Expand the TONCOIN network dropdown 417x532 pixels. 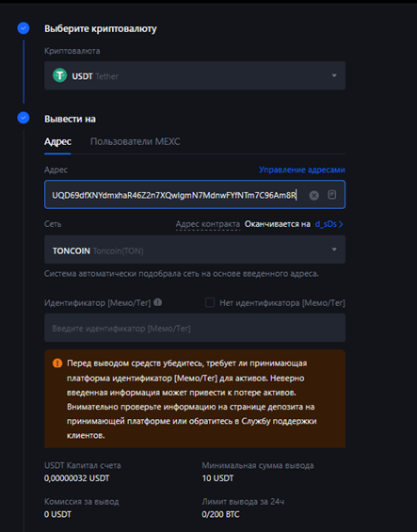coord(195,250)
